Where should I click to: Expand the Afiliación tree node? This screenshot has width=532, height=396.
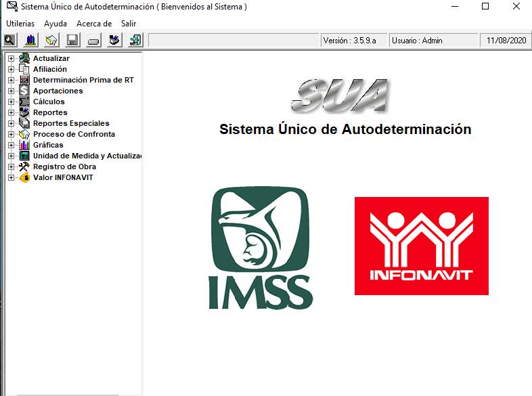point(11,70)
